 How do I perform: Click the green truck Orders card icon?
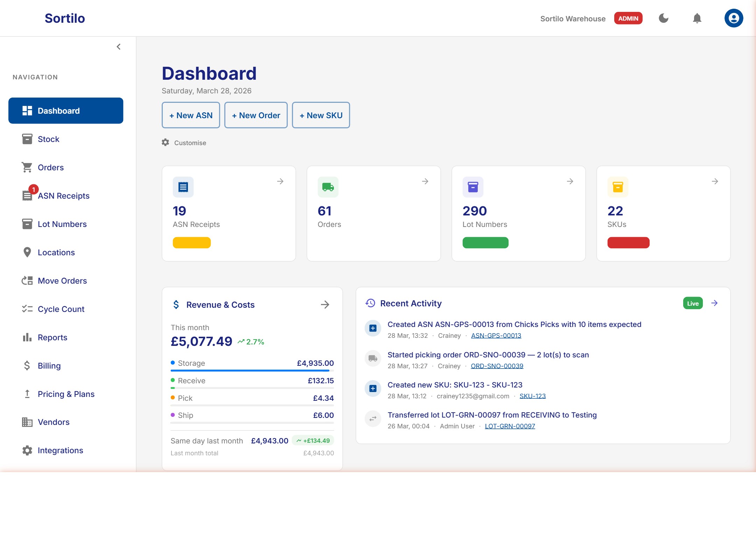(328, 187)
